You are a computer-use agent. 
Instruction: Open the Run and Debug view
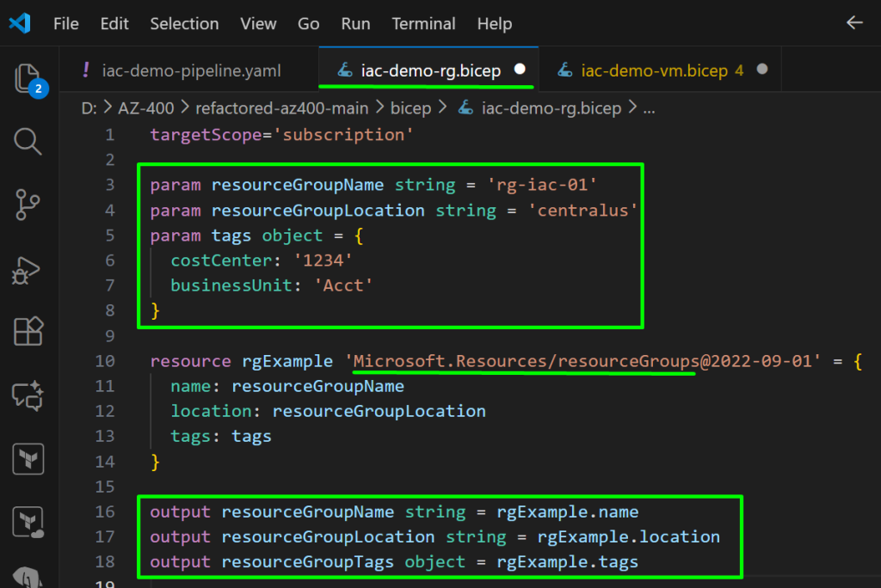click(x=28, y=268)
